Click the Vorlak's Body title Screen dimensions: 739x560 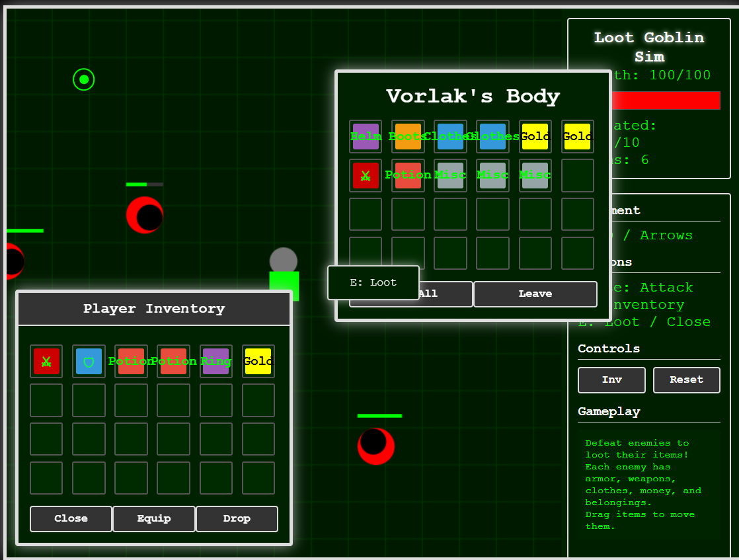pos(473,96)
